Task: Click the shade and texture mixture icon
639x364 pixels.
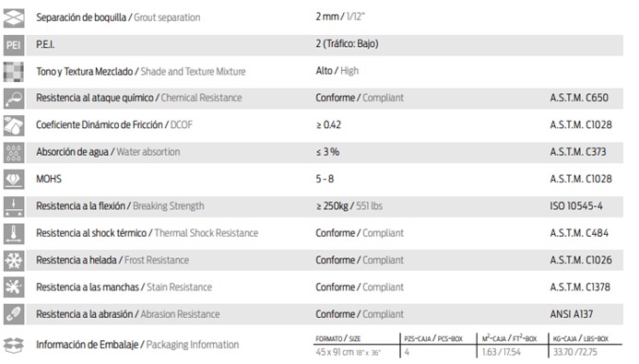Action: click(x=14, y=72)
